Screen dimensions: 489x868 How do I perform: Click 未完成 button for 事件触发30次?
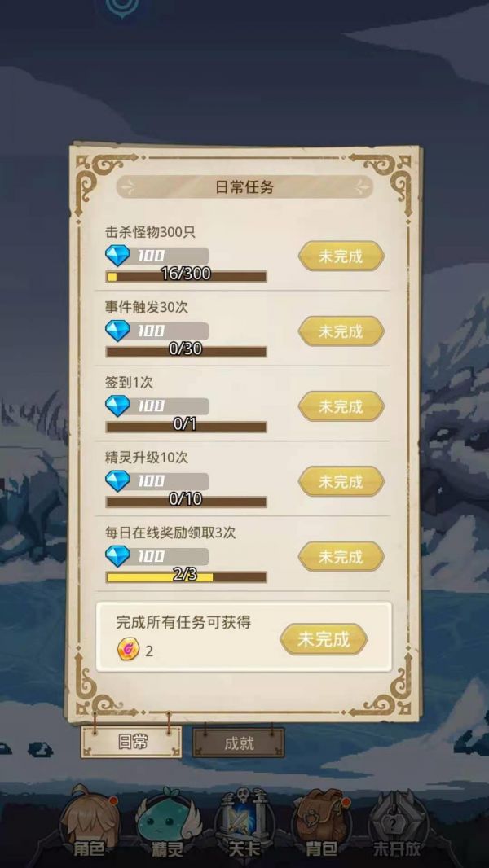point(341,331)
